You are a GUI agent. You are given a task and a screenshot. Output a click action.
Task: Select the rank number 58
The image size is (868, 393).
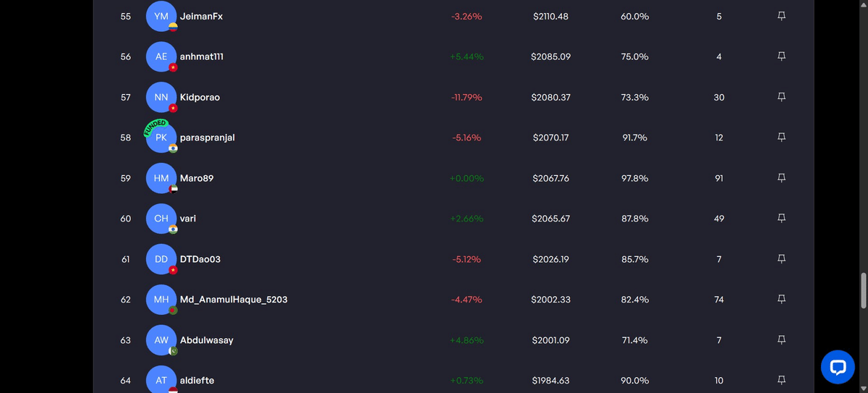point(126,138)
